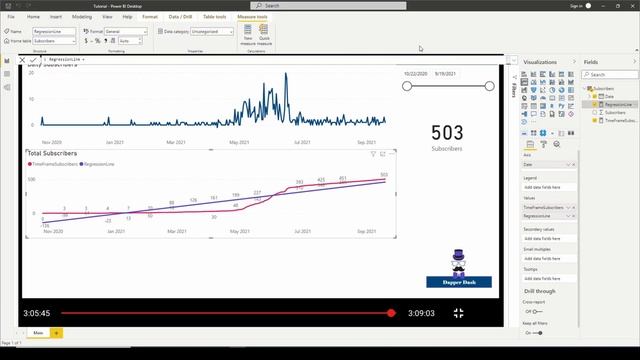Switch to Report view in left sidebar
This screenshot has width=640, height=360.
pos(7,61)
